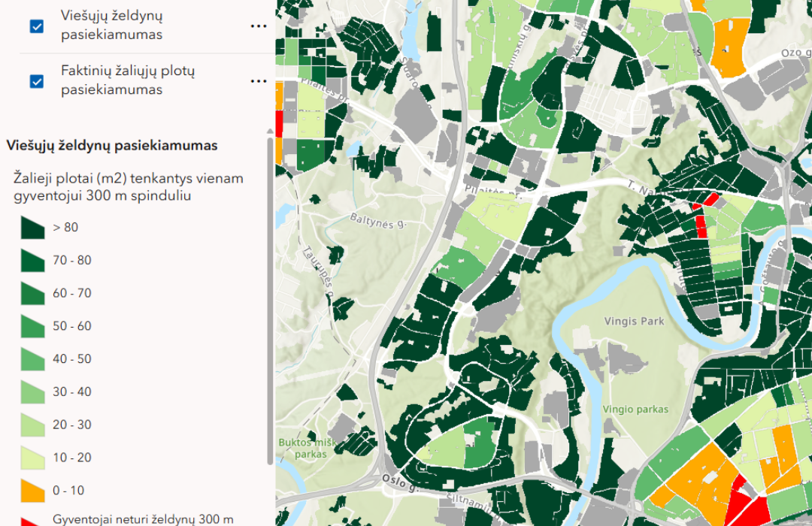Image resolution: width=812 pixels, height=526 pixels.
Task: Select the 'Viešųjų želdynų pasiekiamumas' layer name
Action: coord(111,26)
